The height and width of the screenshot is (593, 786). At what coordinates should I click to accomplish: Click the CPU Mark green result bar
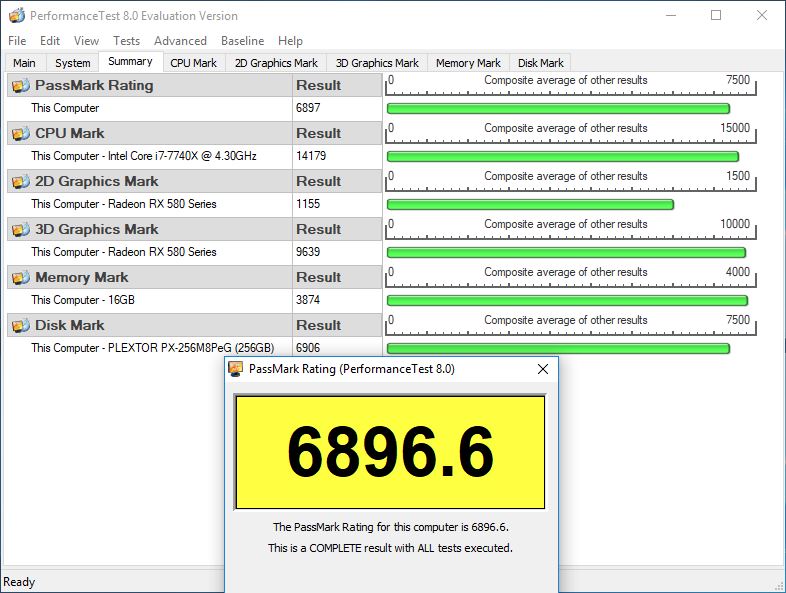tap(562, 156)
